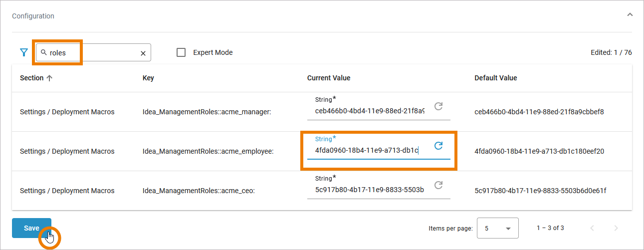The width and height of the screenshot is (644, 250).
Task: Go to previous page arrow
Action: (592, 228)
